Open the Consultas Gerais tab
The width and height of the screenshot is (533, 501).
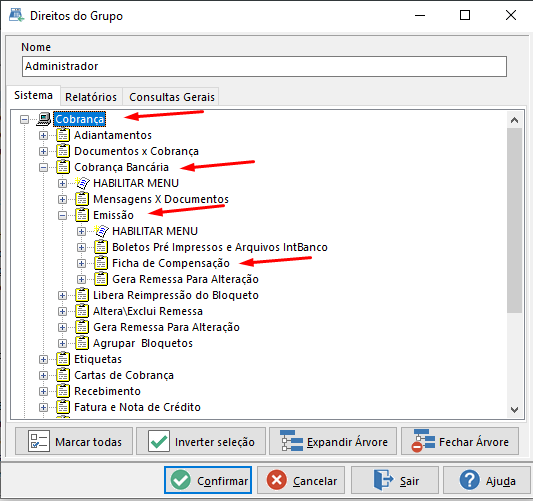(x=172, y=97)
